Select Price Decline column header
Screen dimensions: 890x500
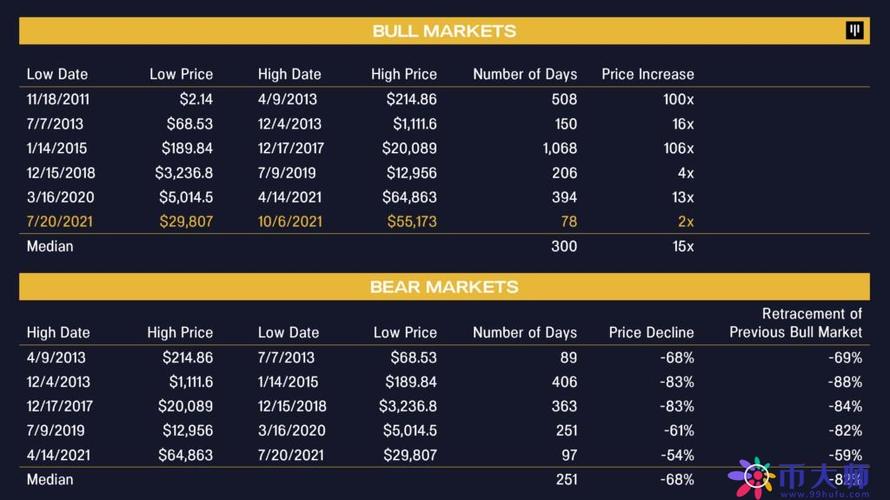[x=651, y=332]
